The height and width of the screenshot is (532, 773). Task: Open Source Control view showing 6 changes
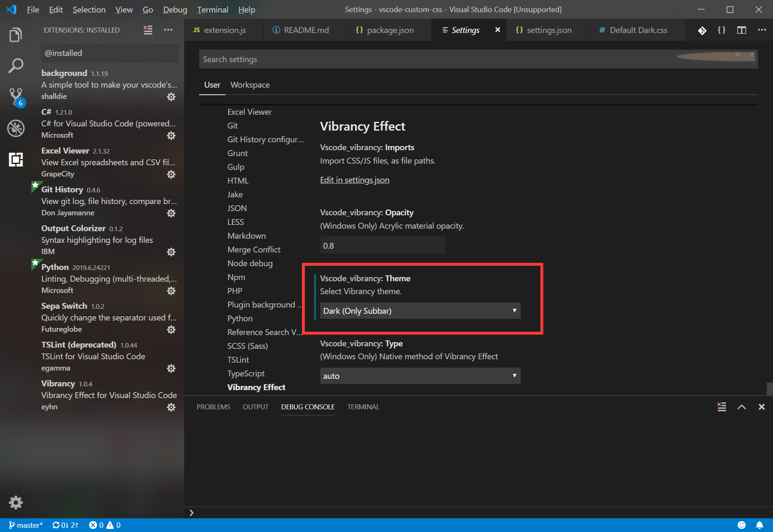tap(15, 96)
